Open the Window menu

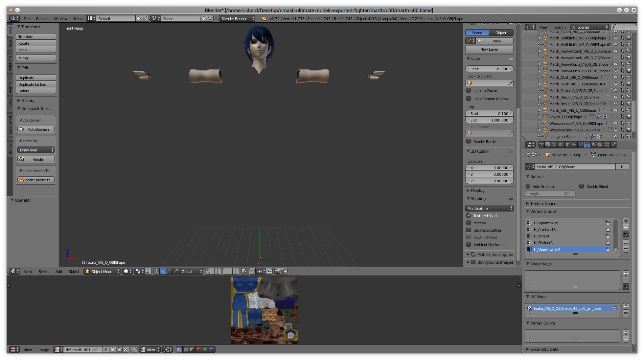point(60,18)
